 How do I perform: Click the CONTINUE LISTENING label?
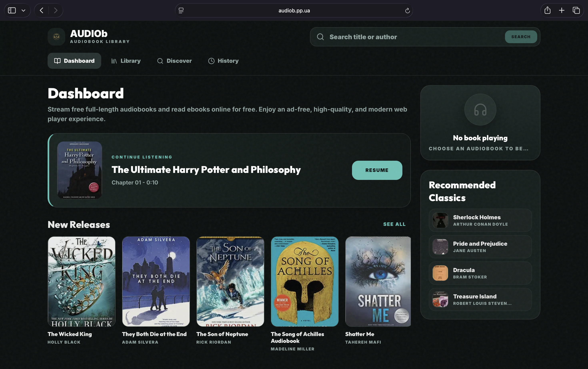tap(142, 157)
